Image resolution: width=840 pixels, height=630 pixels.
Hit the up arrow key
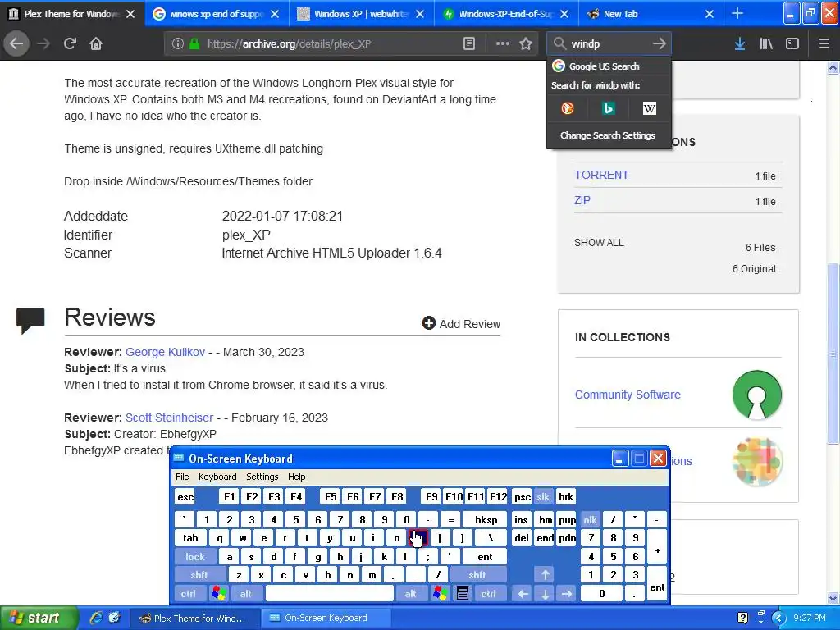pyautogui.click(x=545, y=575)
